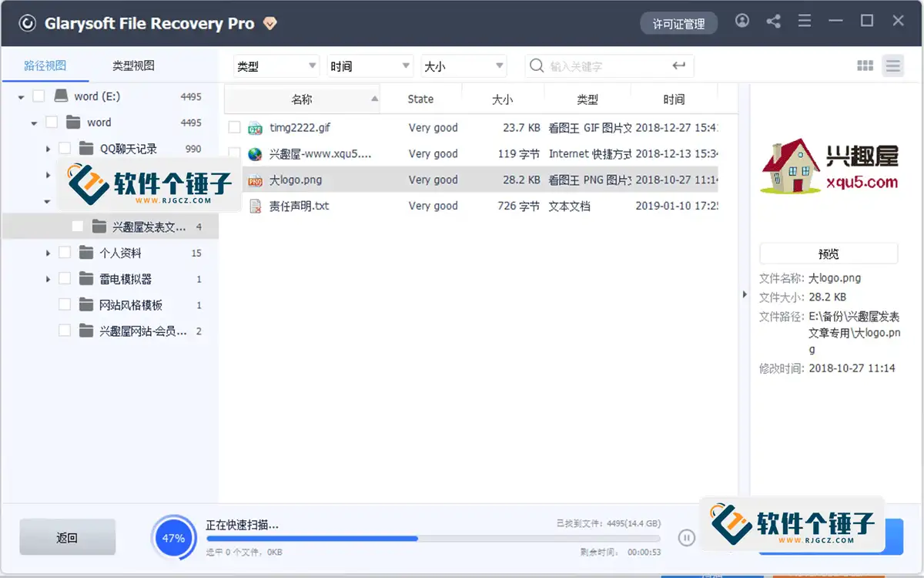Open the 时间 filter dropdown
Viewport: 924px width, 578px height.
point(369,66)
